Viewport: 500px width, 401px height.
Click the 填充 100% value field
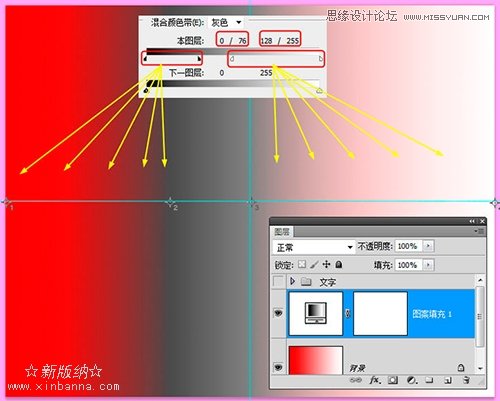pos(408,265)
